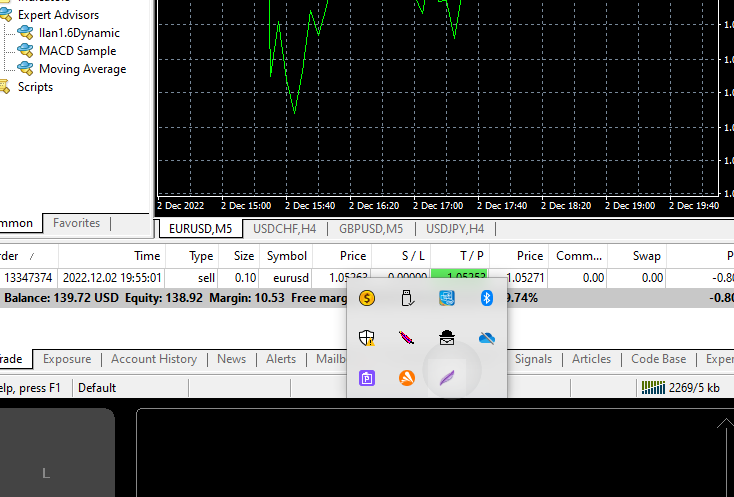Image resolution: width=734 pixels, height=497 pixels.
Task: Select MACD Sample expert advisor
Action: point(77,51)
